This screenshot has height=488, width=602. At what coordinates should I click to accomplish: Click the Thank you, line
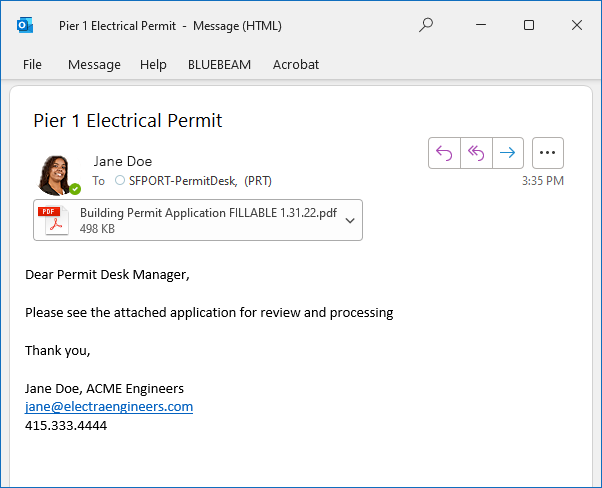pos(58,351)
